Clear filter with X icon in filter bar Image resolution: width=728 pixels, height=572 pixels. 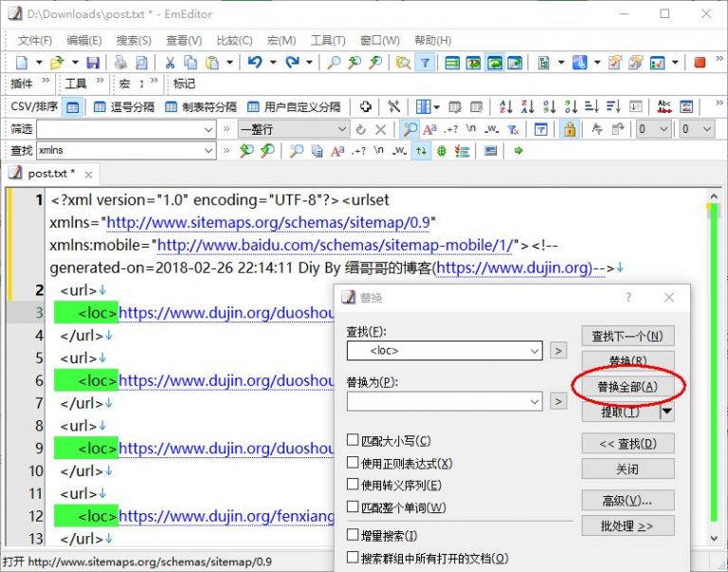pos(380,129)
